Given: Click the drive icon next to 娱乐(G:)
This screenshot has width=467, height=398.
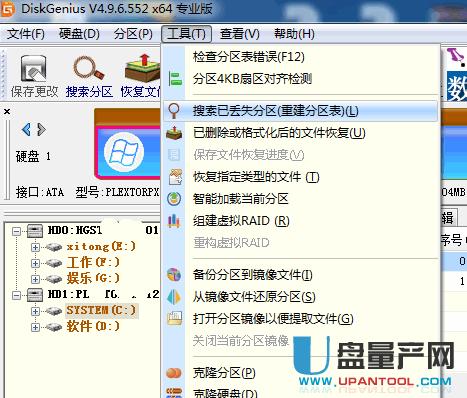Looking at the screenshot, I should [x=54, y=279].
